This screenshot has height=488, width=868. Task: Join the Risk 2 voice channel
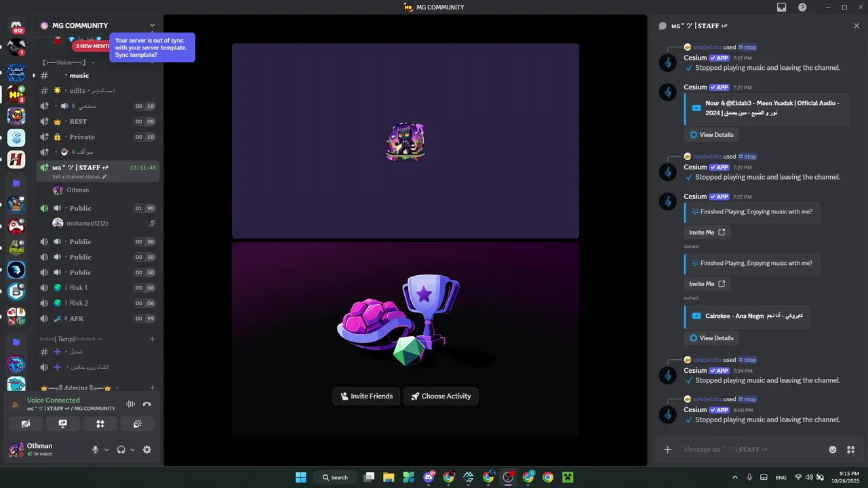point(98,303)
